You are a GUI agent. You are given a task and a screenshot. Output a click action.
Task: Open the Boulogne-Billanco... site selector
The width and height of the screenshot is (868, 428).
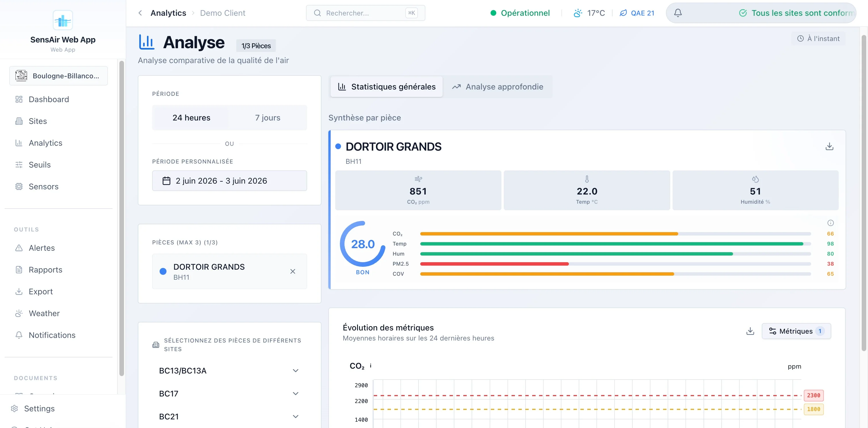(59, 76)
